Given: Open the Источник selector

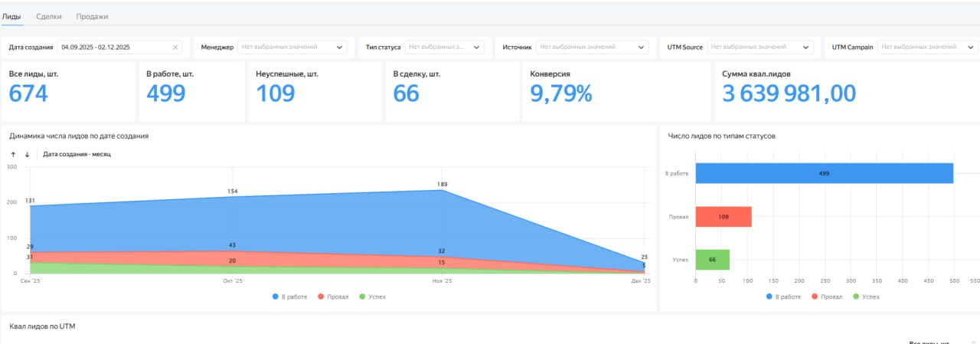Looking at the screenshot, I should click(593, 48).
